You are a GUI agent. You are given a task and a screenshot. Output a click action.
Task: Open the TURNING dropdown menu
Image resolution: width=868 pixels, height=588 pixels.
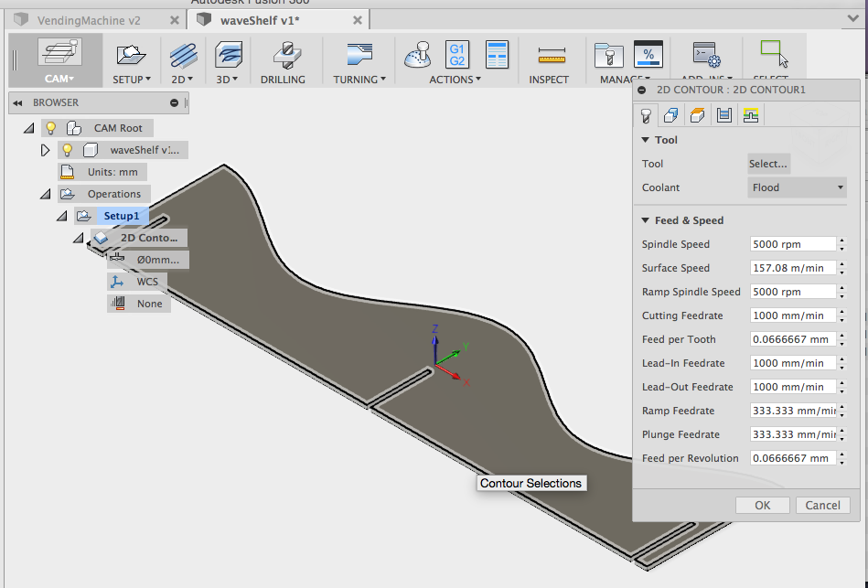(x=359, y=80)
